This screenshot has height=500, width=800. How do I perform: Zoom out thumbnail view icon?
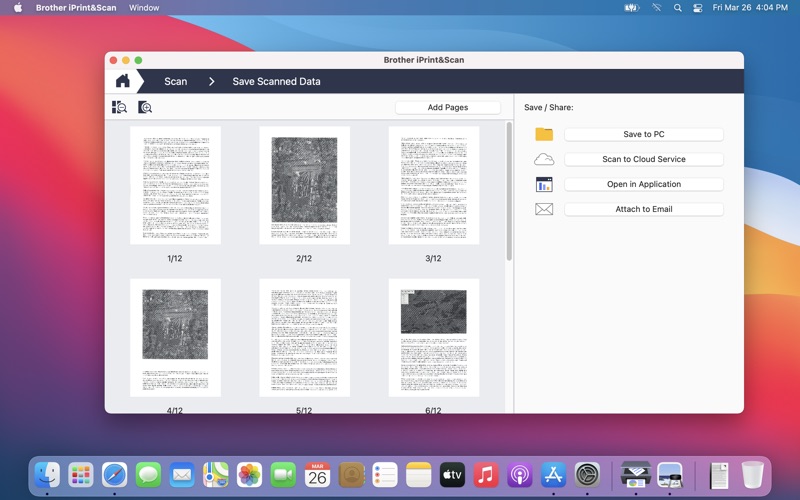coord(119,107)
